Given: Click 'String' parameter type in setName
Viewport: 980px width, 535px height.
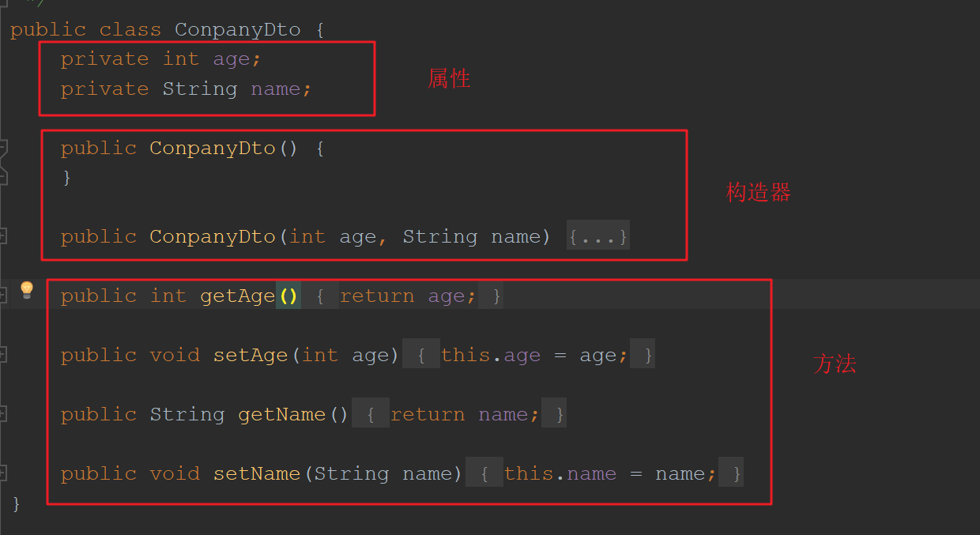Looking at the screenshot, I should click(352, 473).
